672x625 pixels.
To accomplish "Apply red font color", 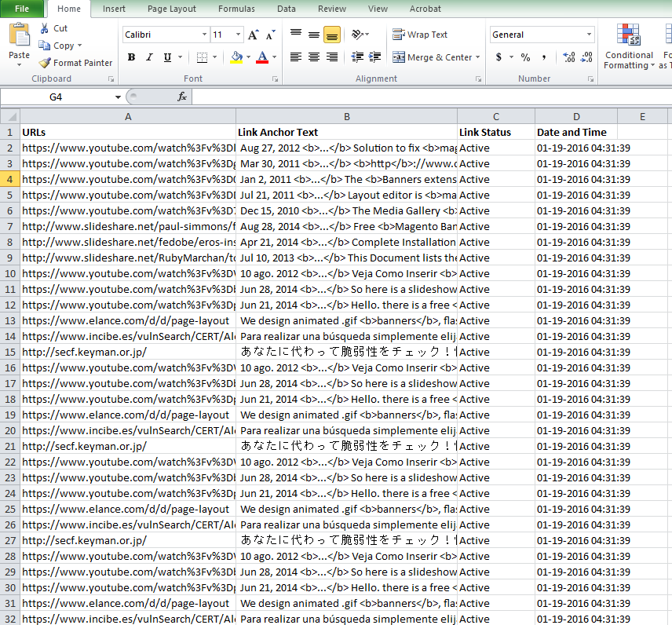I will [x=262, y=57].
